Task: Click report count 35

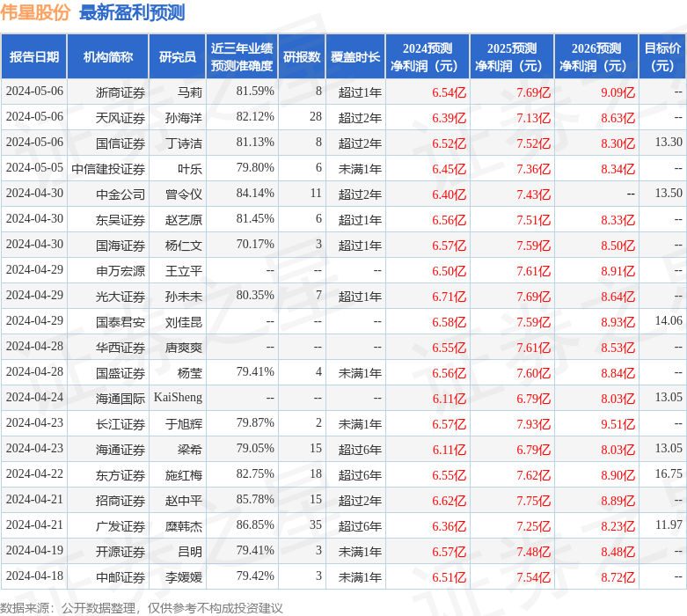Action: click(x=316, y=524)
